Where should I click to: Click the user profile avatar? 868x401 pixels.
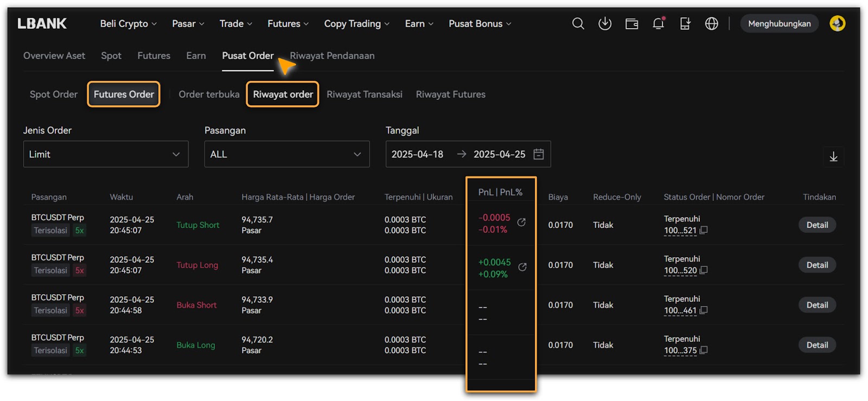tap(837, 23)
